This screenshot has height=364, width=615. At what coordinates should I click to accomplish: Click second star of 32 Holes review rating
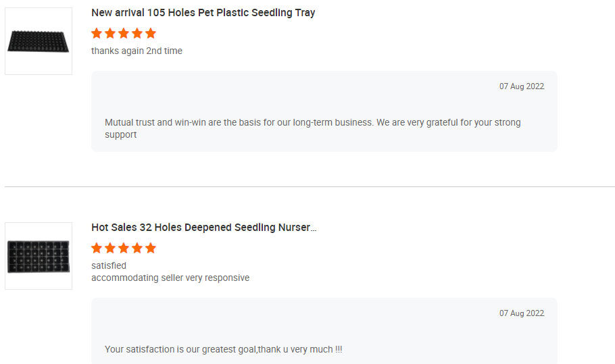pos(110,248)
